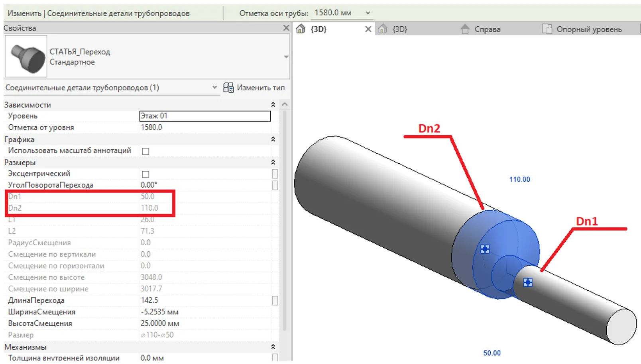
Task: Open the Отметка оси трубы dropdown
Action: click(368, 13)
